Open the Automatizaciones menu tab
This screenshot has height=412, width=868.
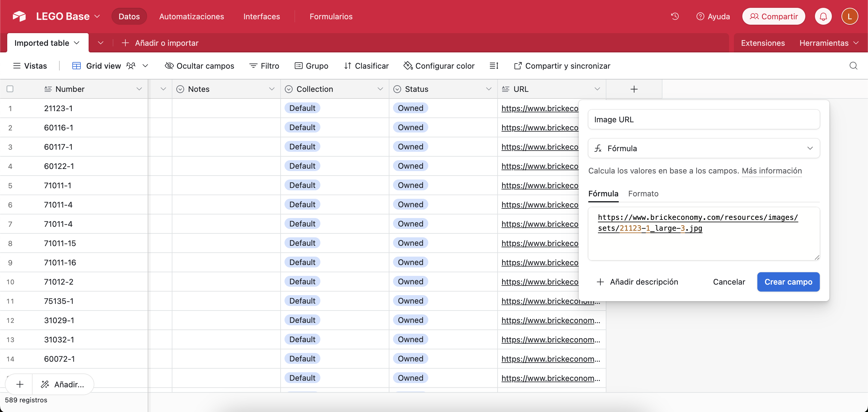191,16
